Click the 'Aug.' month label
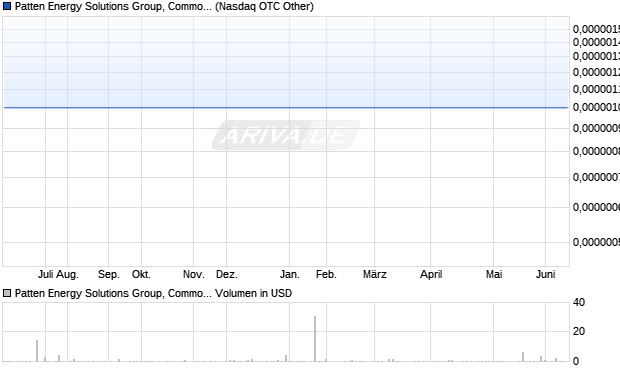Image resolution: width=620 pixels, height=371 pixels. coord(67,274)
